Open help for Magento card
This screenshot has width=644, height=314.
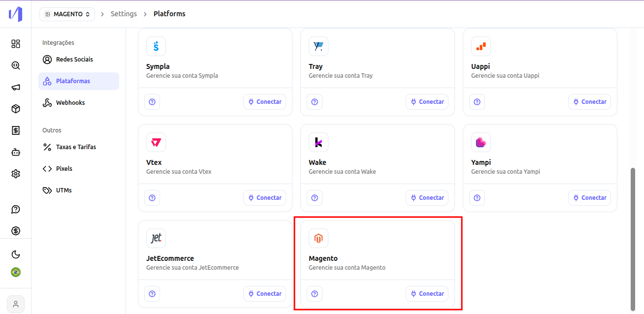point(315,294)
